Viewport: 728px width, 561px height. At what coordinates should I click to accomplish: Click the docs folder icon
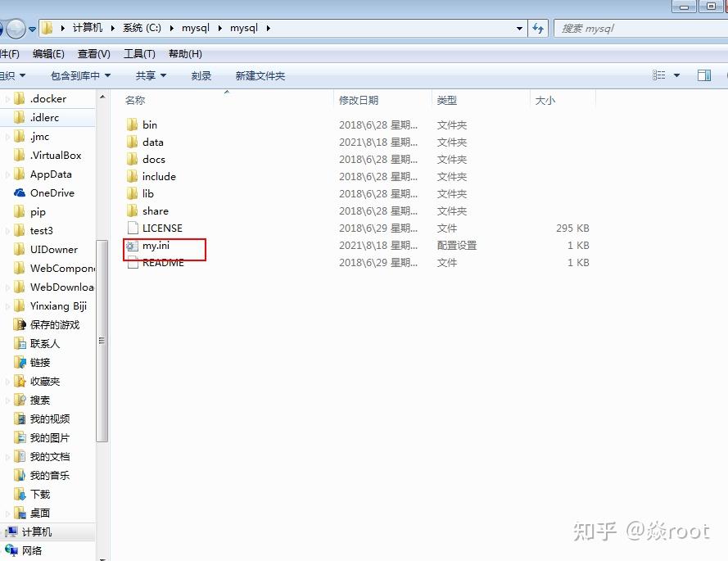pyautogui.click(x=133, y=159)
